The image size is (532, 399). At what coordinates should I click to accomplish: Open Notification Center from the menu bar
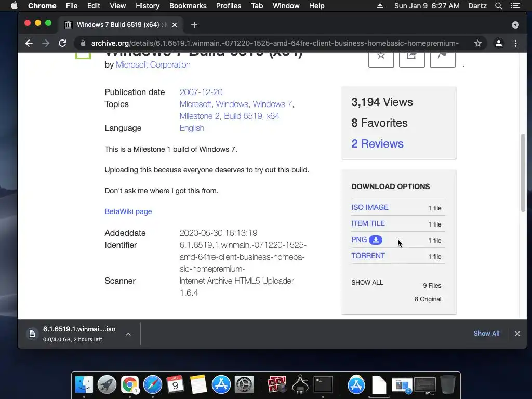coord(515,6)
